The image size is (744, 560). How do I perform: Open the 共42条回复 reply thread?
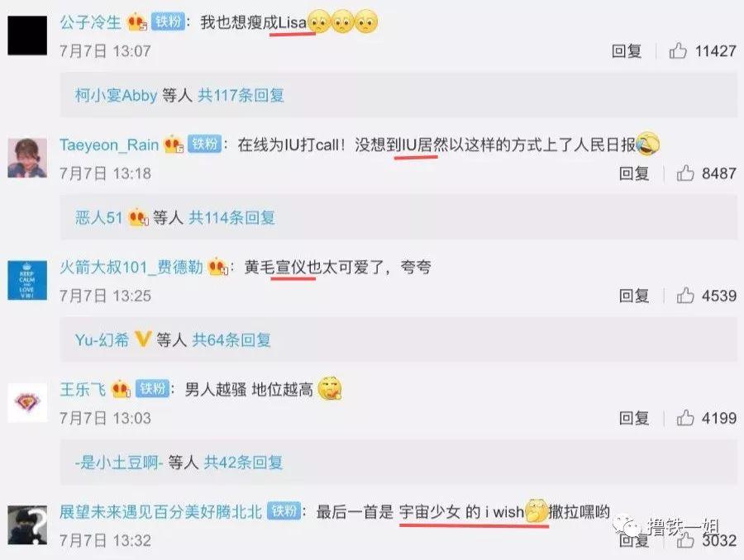pos(243,462)
